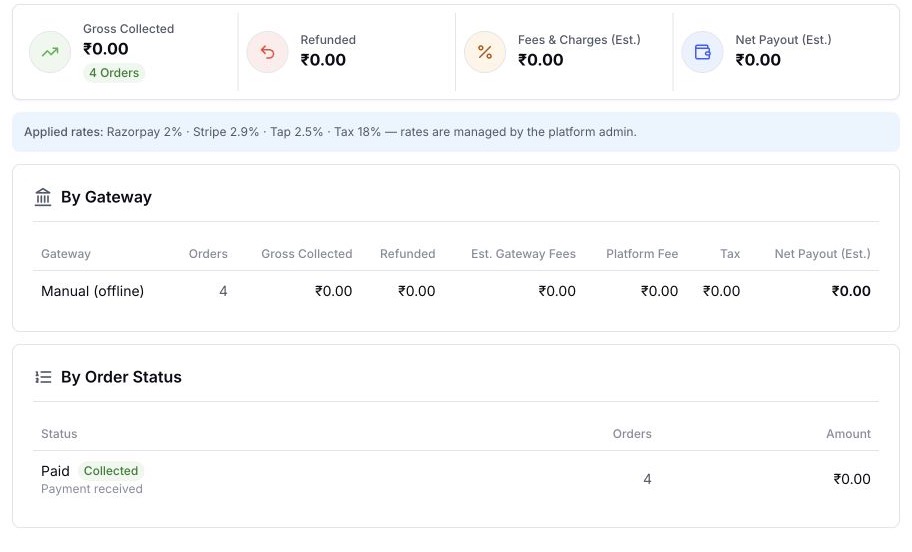Select the Refunded column header in table
This screenshot has width=912, height=552.
[x=408, y=254]
